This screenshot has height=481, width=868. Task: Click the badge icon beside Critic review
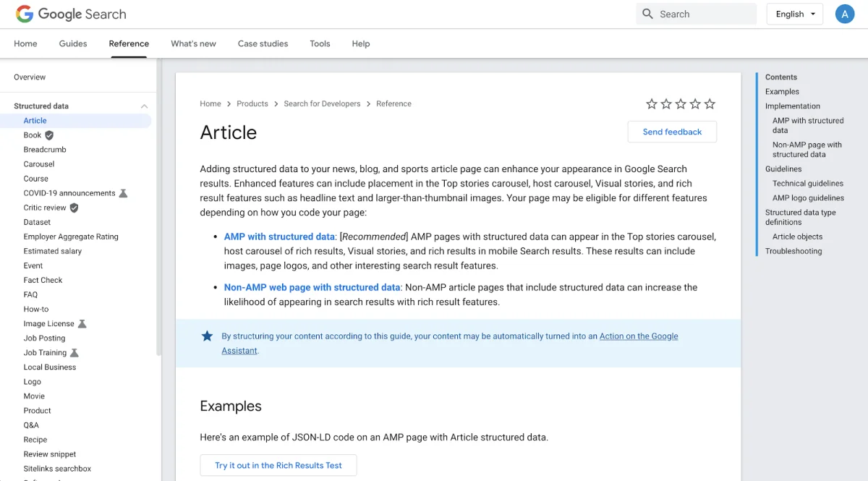(74, 208)
